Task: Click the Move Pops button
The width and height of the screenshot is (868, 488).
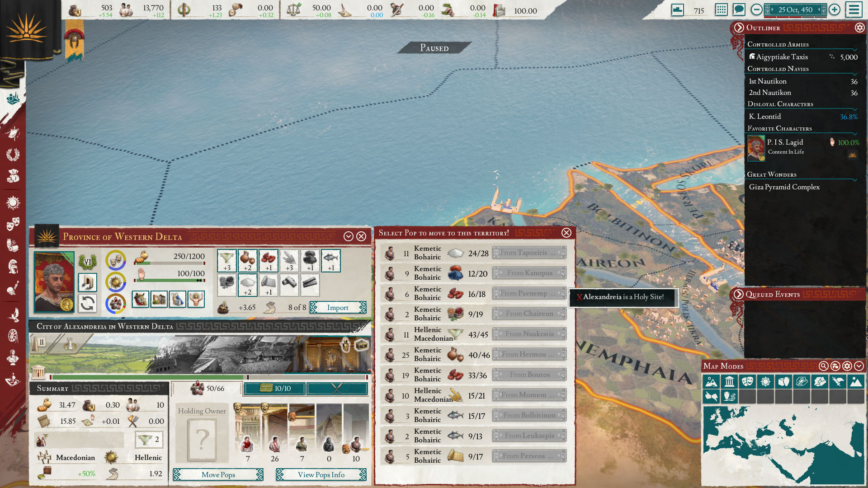Action: coord(218,474)
